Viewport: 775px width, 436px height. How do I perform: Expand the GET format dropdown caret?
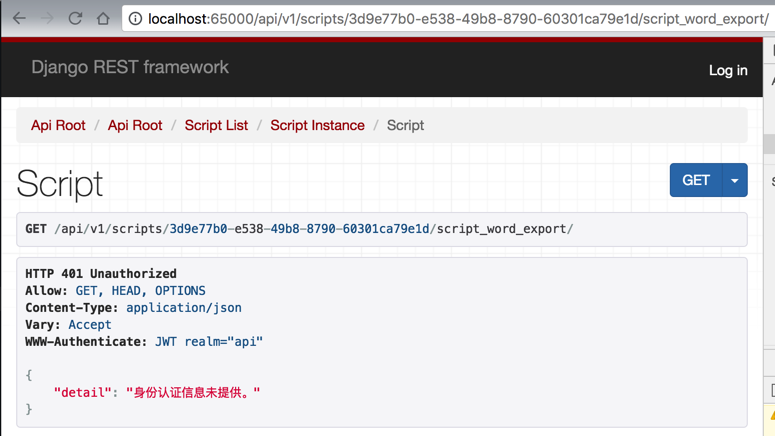(735, 181)
